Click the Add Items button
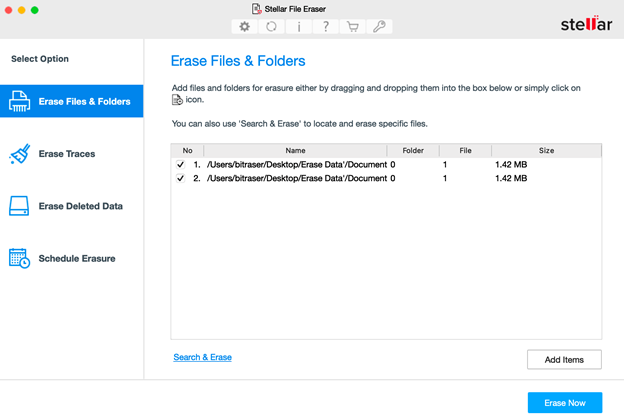624x420 pixels. click(x=564, y=359)
